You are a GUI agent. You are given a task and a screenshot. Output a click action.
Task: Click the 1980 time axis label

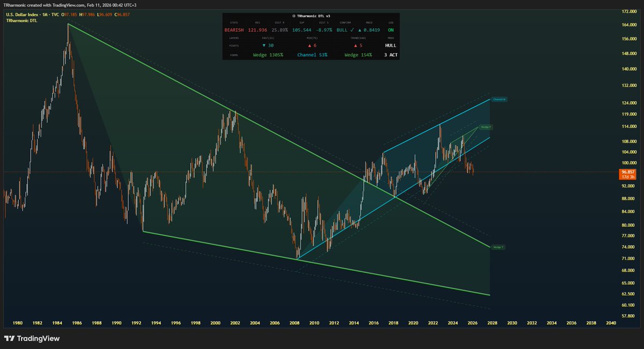click(17, 323)
